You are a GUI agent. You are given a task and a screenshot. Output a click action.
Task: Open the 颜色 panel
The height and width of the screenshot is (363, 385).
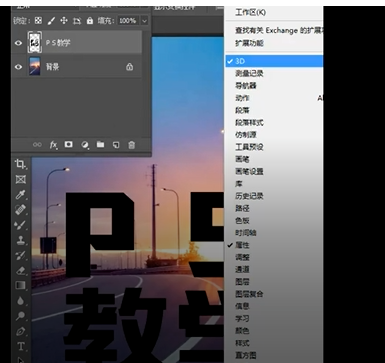pos(274,331)
